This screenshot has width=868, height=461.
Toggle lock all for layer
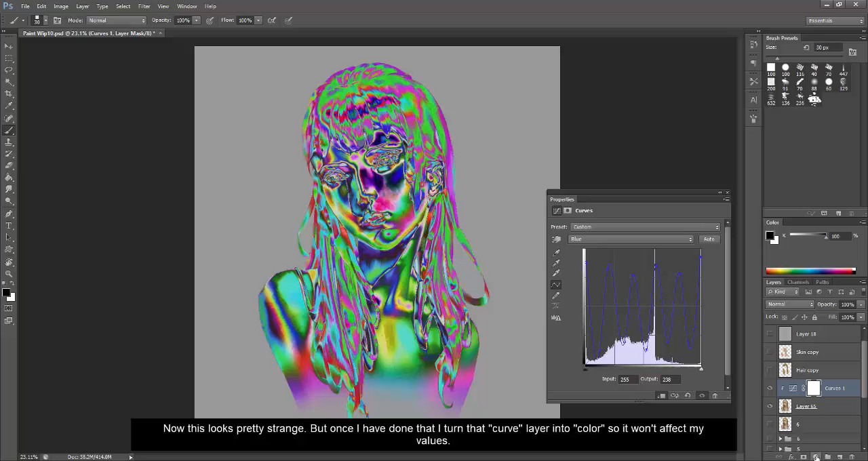tap(815, 317)
